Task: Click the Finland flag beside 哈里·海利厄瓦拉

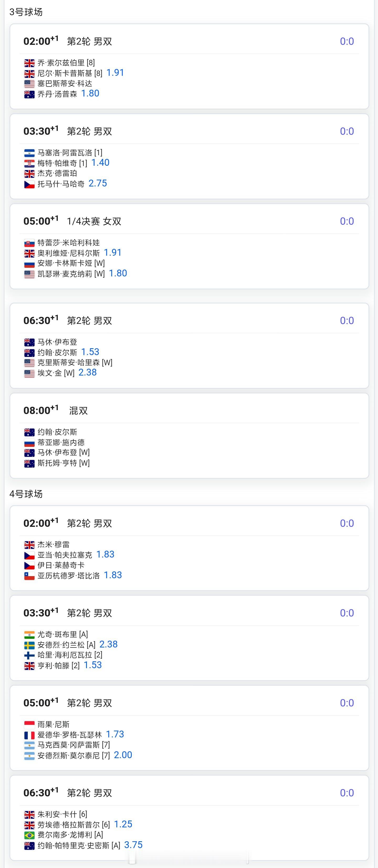Action: tap(29, 655)
